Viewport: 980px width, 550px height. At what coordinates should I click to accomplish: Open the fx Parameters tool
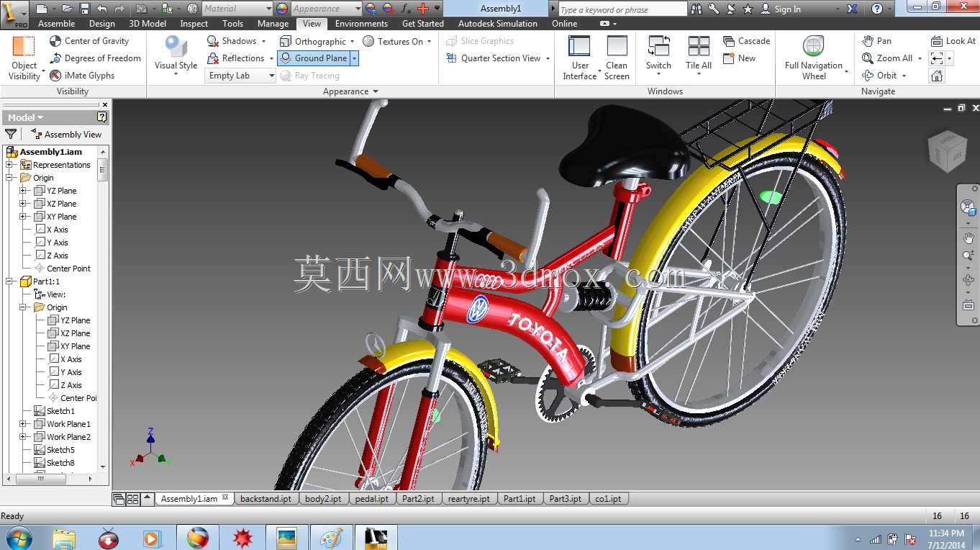pyautogui.click(x=406, y=9)
